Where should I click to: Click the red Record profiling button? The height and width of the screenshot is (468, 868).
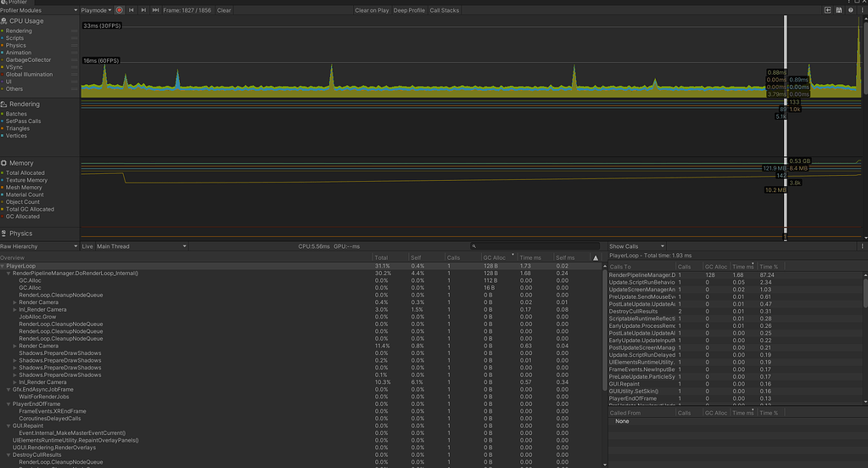click(x=120, y=10)
